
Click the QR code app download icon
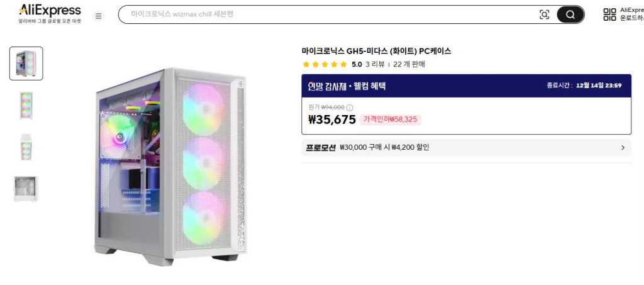[609, 14]
